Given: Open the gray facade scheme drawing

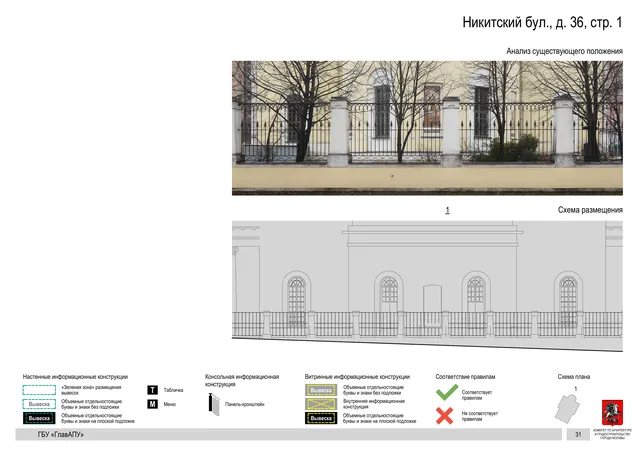Looking at the screenshot, I should coord(427,286).
